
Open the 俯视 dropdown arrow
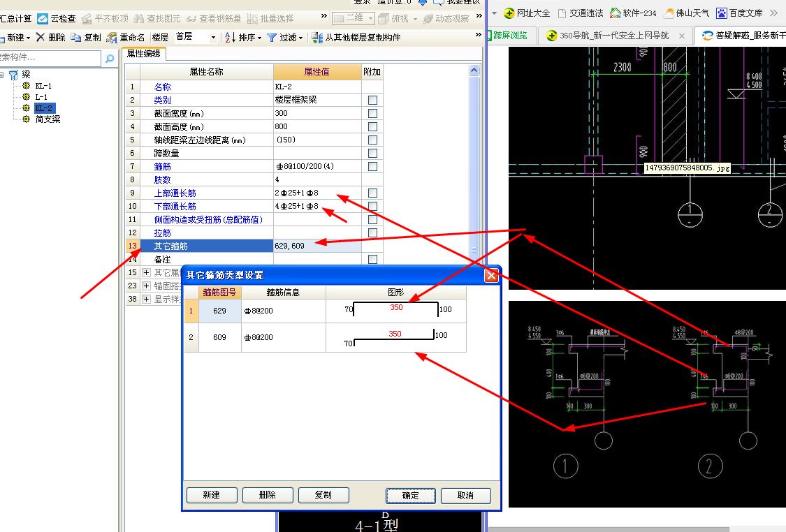point(415,19)
